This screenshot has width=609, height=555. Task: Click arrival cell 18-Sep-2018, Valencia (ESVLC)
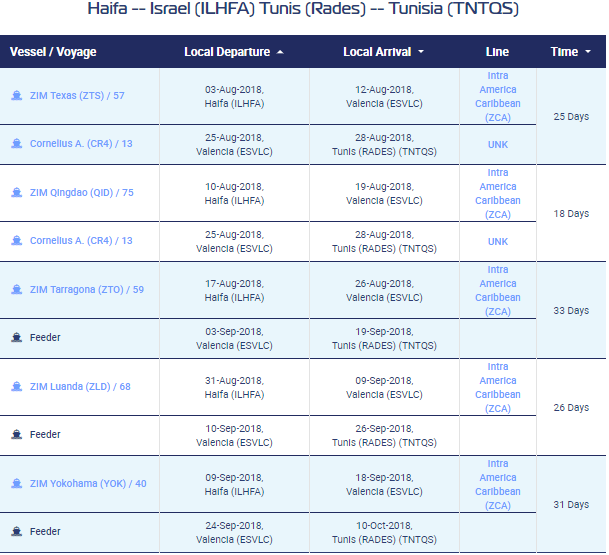(x=384, y=485)
